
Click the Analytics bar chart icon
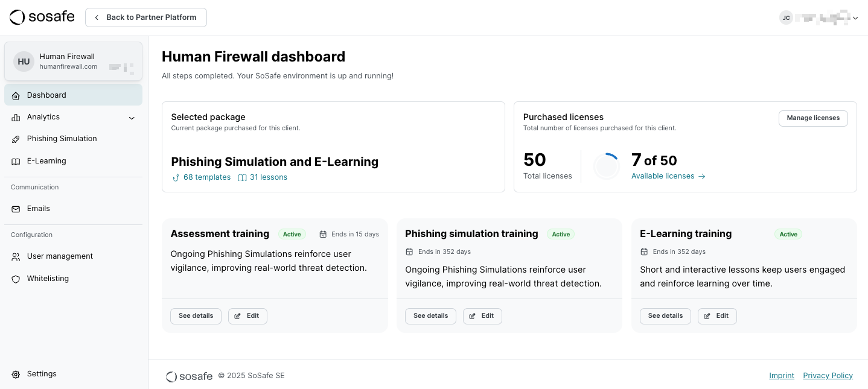(x=16, y=118)
